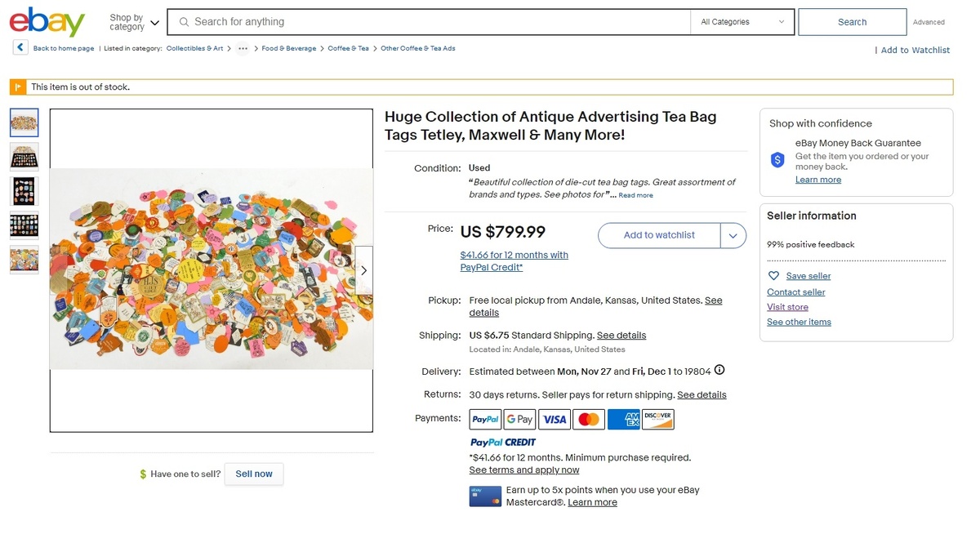
Task: Click the heart icon beside Save seller
Action: 774,276
